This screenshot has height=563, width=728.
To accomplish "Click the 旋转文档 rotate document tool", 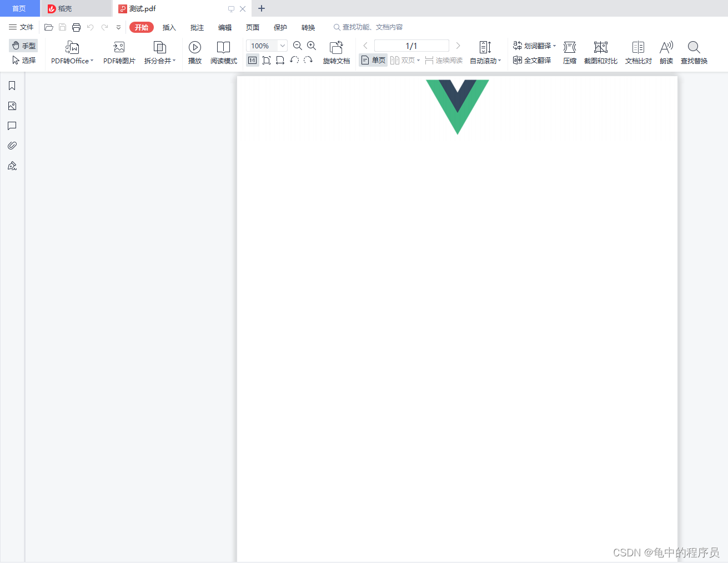I will point(337,53).
